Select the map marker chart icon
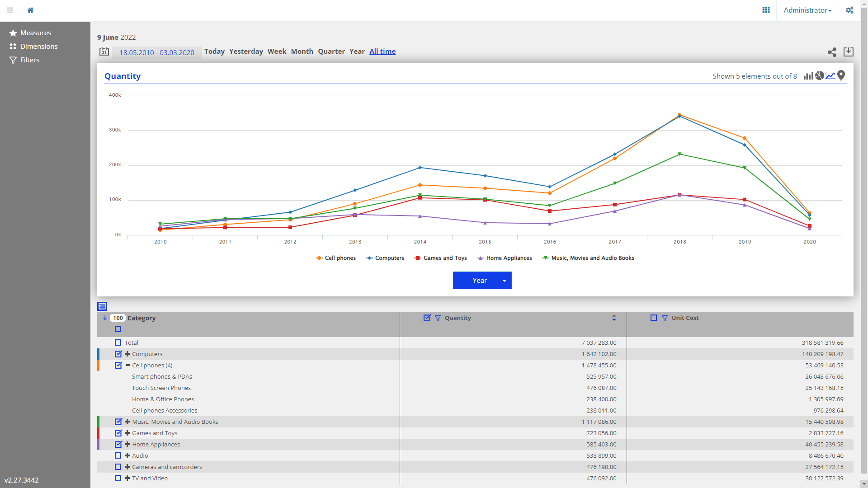The width and height of the screenshot is (868, 488). tap(841, 76)
